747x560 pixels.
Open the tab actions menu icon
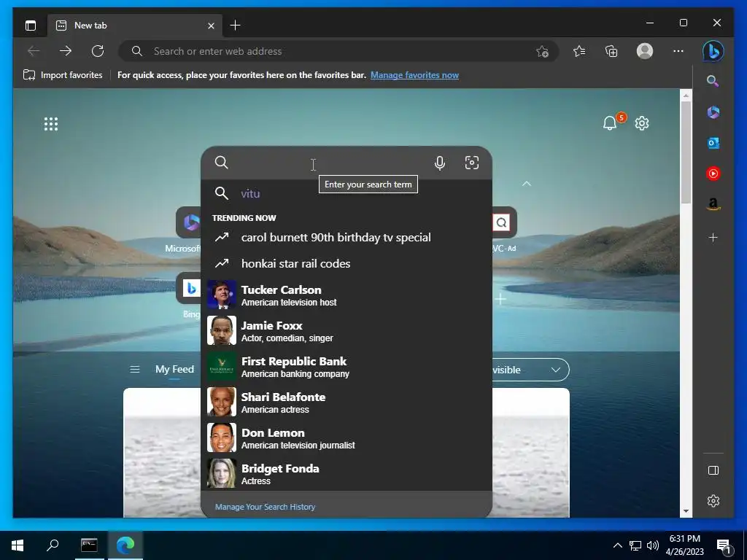[31, 26]
